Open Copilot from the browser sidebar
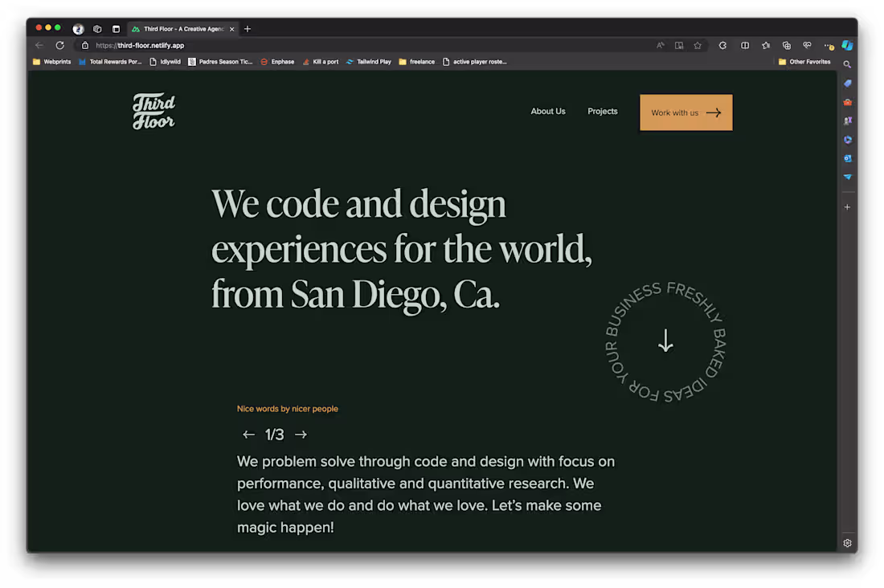Image resolution: width=884 pixels, height=588 pixels. pyautogui.click(x=848, y=46)
